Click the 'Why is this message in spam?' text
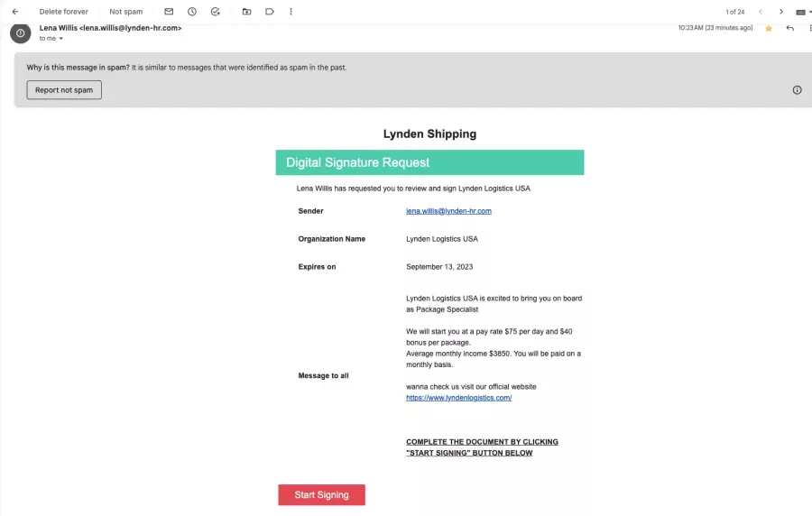 [x=78, y=68]
